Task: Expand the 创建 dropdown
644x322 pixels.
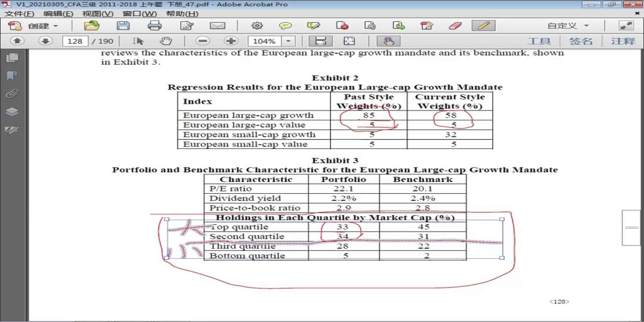Action: tap(55, 26)
